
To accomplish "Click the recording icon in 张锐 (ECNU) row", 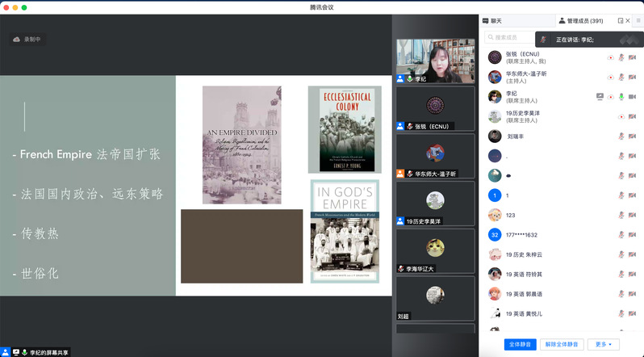I will pyautogui.click(x=609, y=57).
